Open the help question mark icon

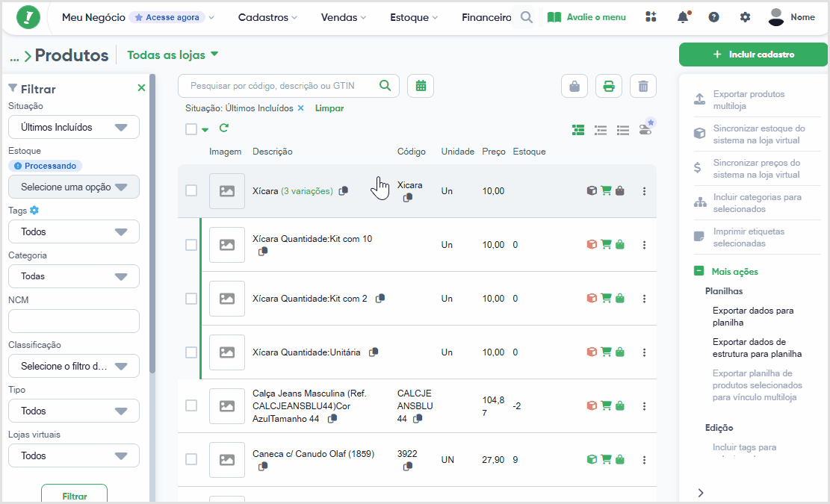pos(713,17)
